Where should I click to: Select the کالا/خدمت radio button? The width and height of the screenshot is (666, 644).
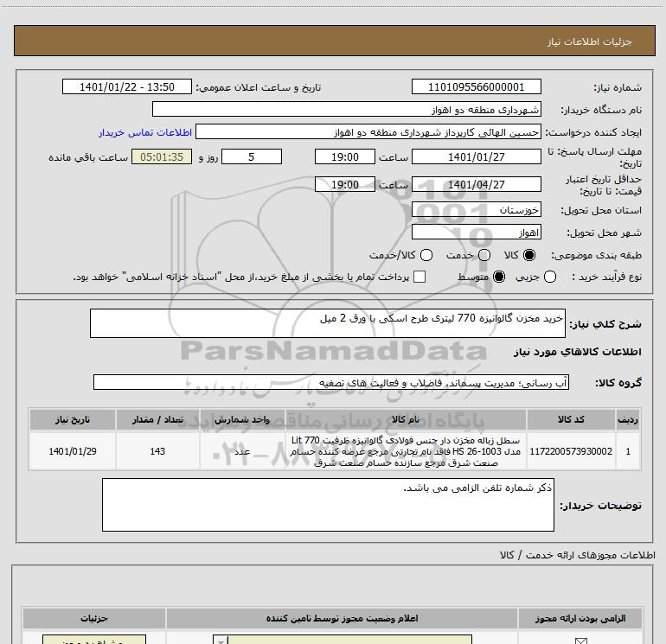pyautogui.click(x=426, y=255)
